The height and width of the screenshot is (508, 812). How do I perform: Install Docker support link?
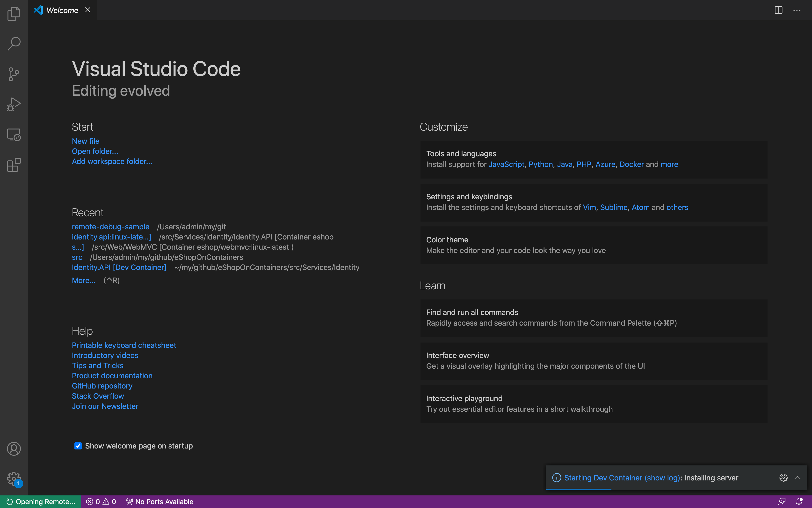(631, 164)
